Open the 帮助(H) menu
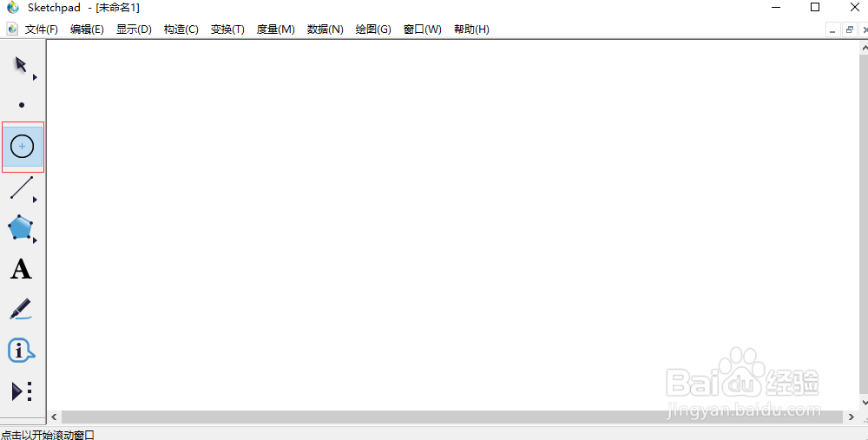Viewport: 868px width, 440px height. click(x=471, y=30)
